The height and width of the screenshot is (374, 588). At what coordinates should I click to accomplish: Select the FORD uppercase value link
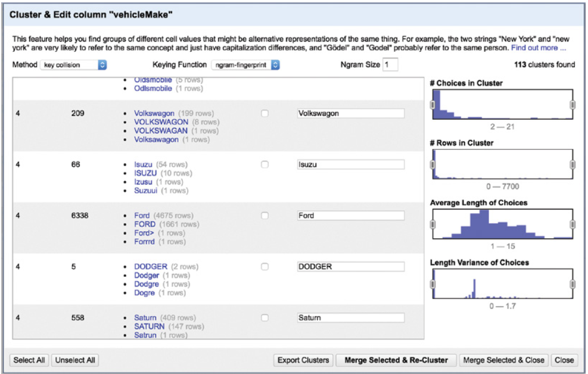click(x=145, y=224)
